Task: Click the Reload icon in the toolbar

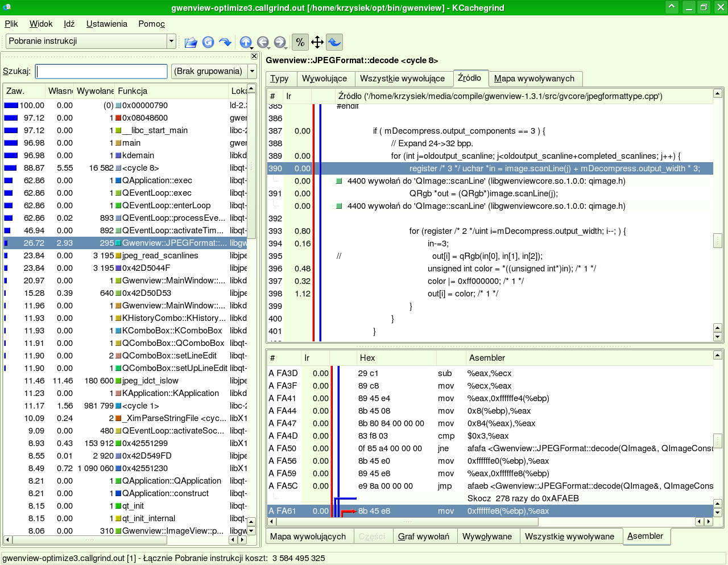Action: [208, 42]
